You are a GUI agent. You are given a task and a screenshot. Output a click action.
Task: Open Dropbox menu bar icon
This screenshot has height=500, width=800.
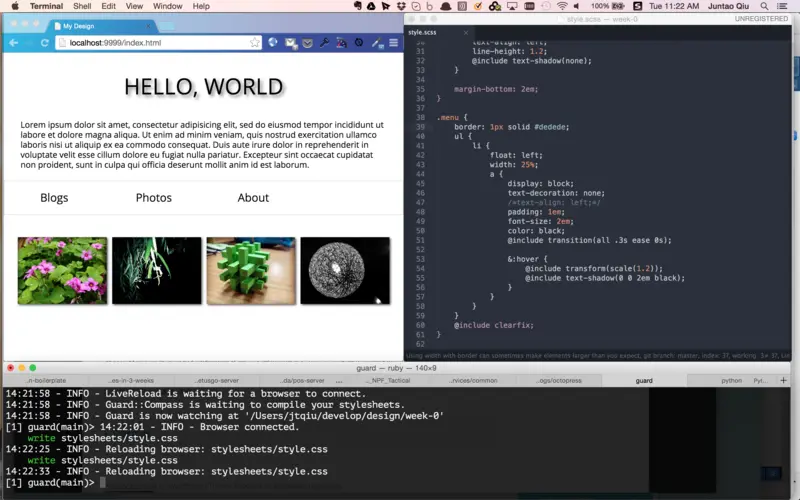(402, 6)
